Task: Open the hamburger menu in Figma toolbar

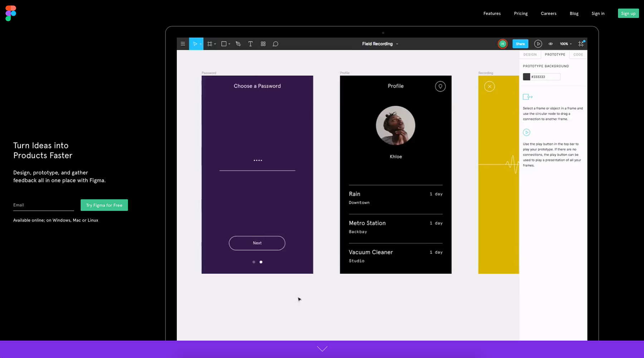Action: point(183,44)
